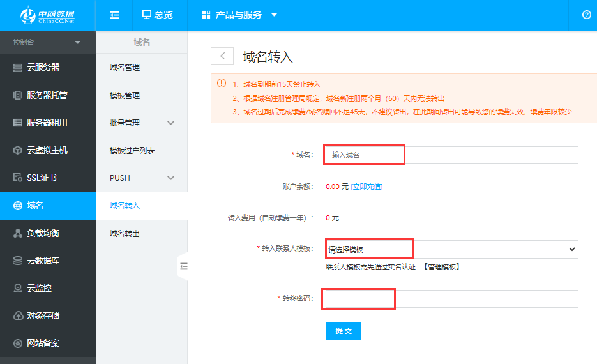Toggle the sidebar collapse hamburger icon

(115, 15)
